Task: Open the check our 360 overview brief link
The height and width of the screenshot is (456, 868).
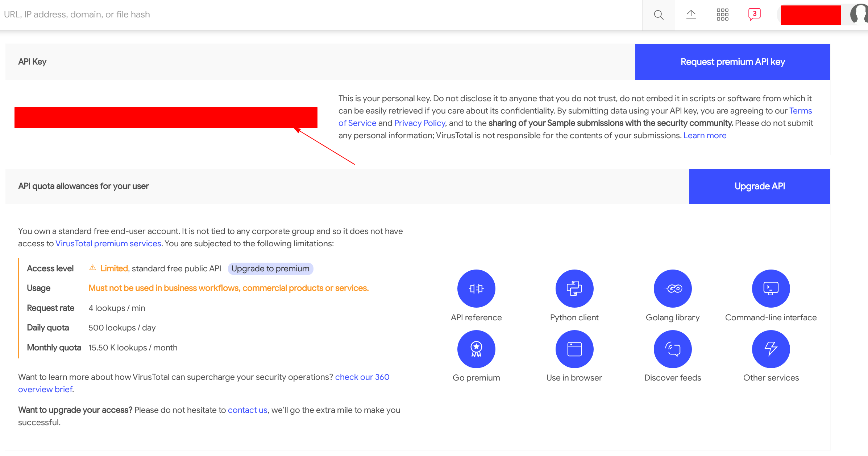Action: pyautogui.click(x=362, y=377)
